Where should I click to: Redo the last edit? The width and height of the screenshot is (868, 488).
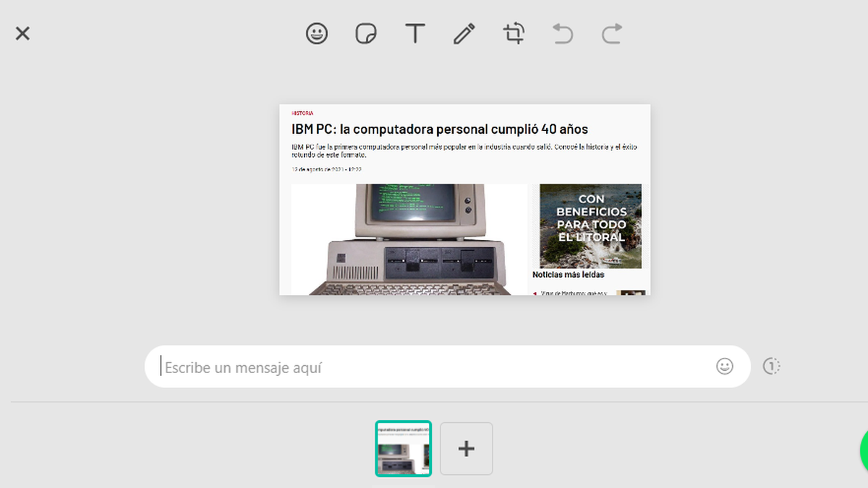[612, 33]
